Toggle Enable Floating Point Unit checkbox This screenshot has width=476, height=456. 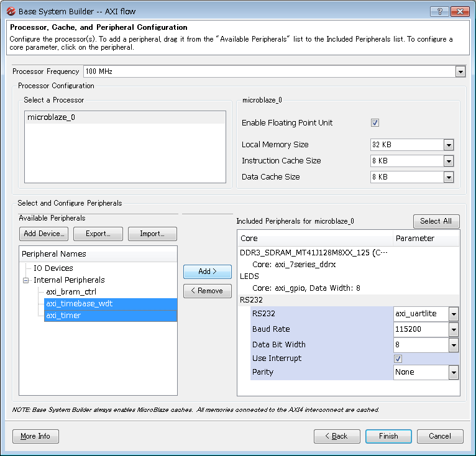[x=375, y=123]
